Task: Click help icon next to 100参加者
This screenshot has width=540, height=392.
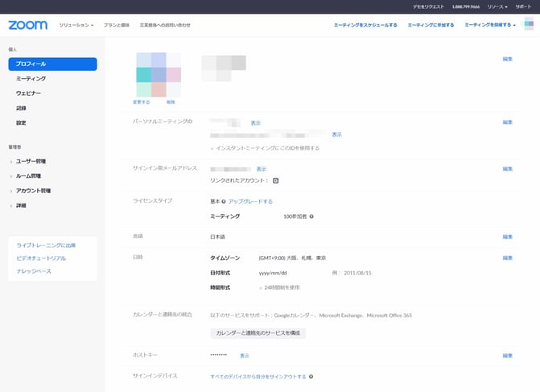Action: [311, 217]
